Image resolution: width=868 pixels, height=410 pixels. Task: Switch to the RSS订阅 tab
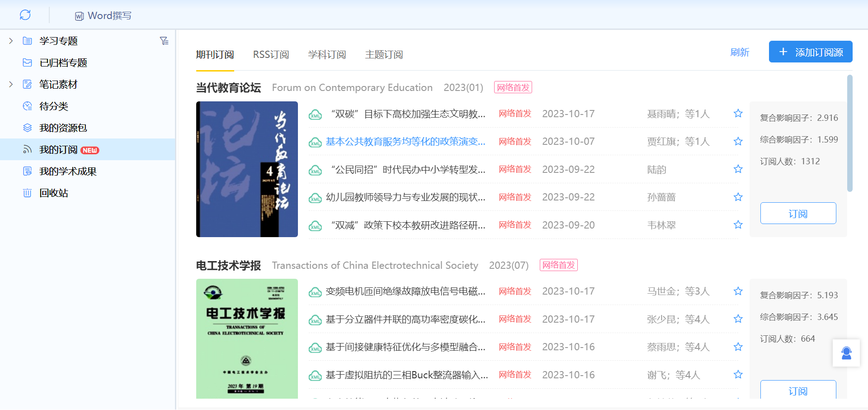(x=271, y=55)
